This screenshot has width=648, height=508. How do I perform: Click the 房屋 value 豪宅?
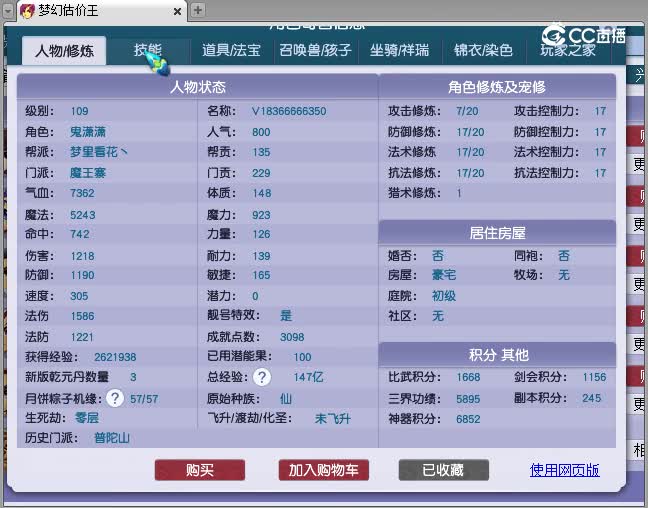pos(444,275)
